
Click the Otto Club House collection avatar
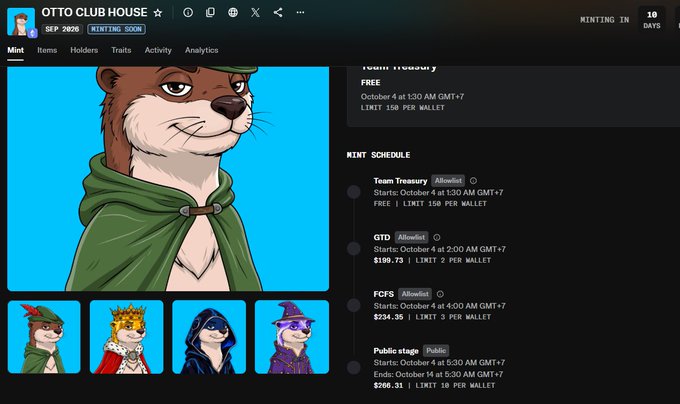tap(21, 22)
